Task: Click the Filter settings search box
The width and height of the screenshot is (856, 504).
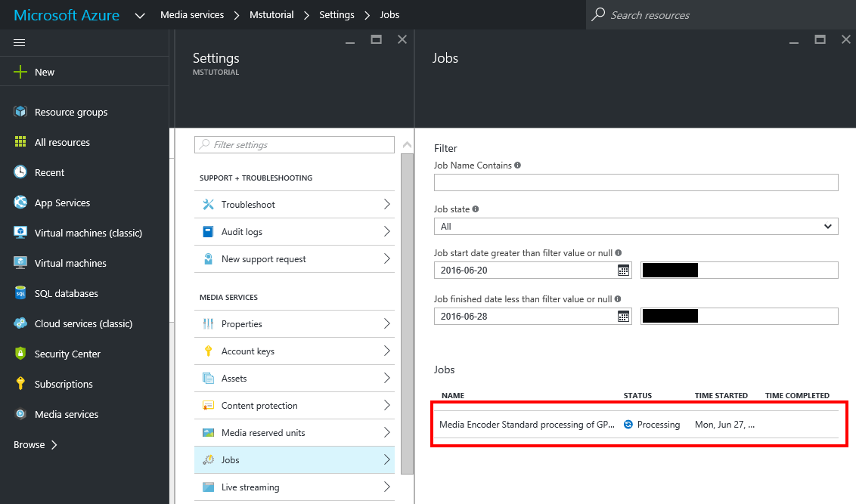Action: (294, 144)
